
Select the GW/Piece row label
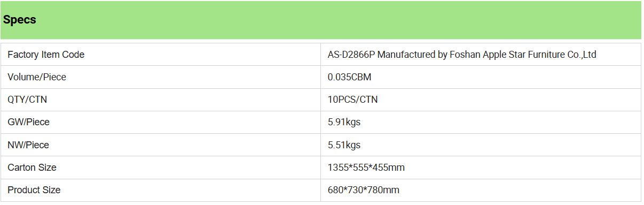(x=28, y=122)
